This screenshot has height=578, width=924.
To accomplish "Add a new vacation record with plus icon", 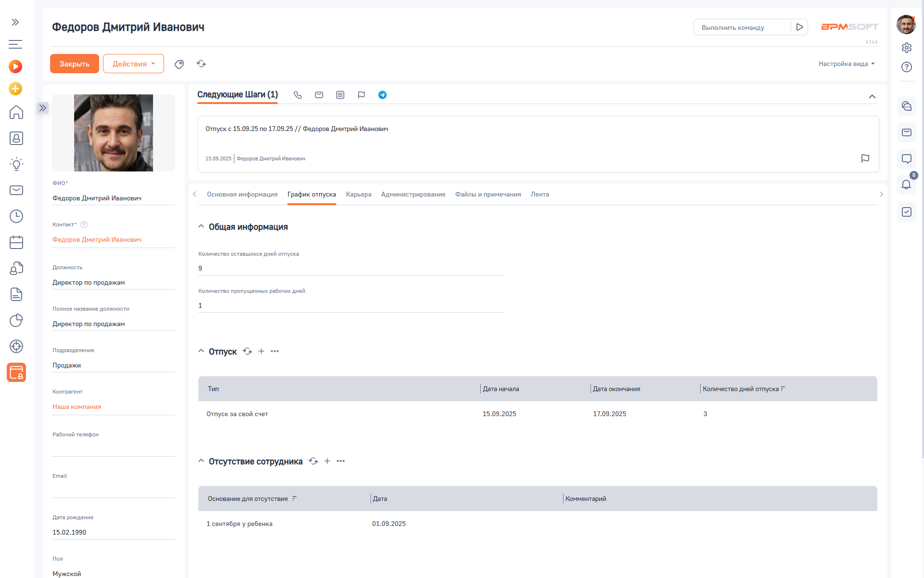I will [261, 351].
